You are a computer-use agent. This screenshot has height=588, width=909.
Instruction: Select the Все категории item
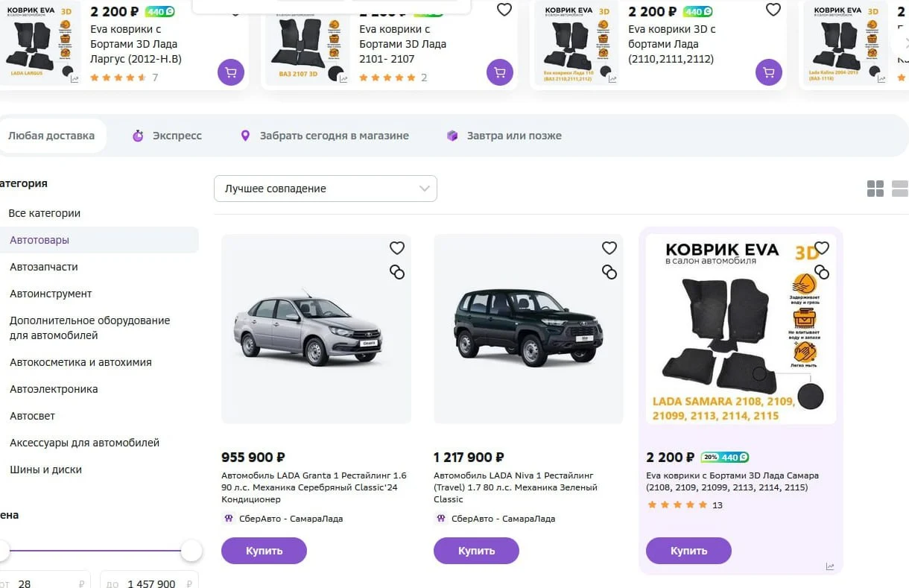tap(45, 213)
